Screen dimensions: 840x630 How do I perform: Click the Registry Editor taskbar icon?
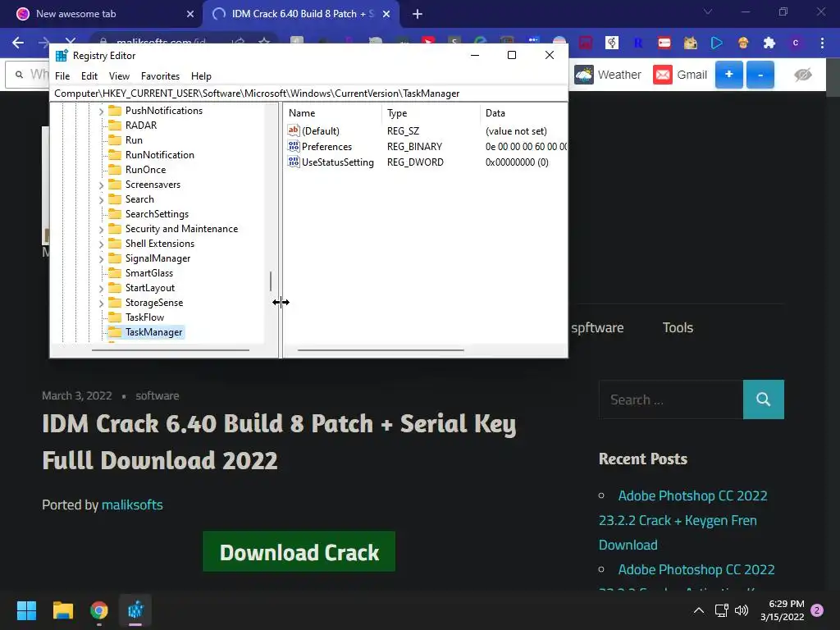click(x=135, y=610)
